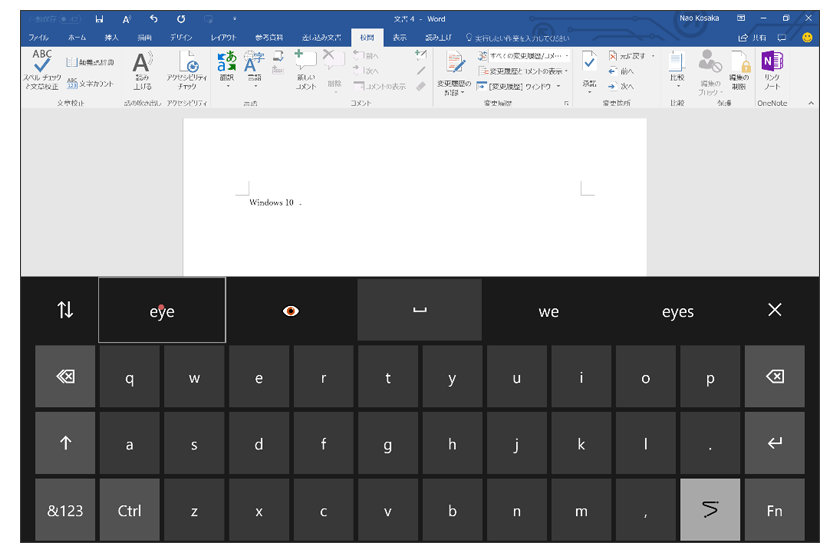The image size is (840, 553).
Task: Click the 'y' key on keyboard
Action: 452,377
